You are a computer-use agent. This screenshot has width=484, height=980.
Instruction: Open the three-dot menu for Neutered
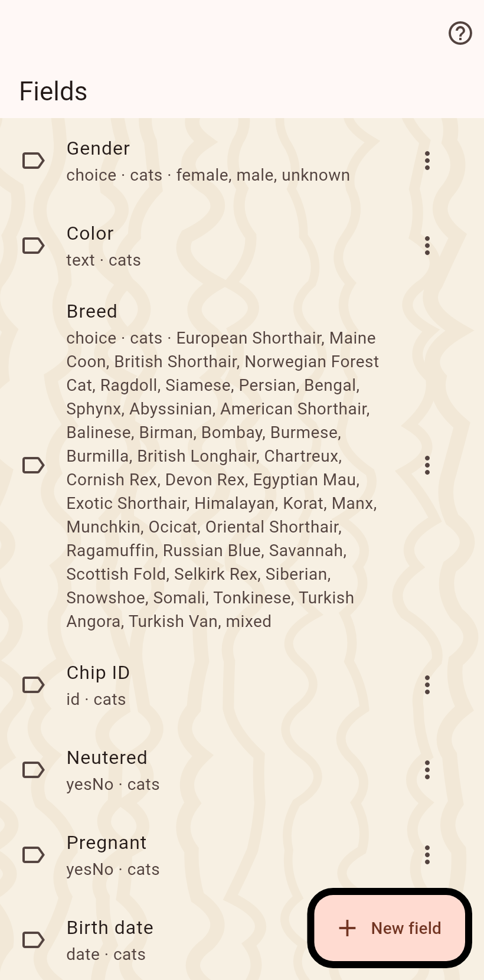coord(427,770)
